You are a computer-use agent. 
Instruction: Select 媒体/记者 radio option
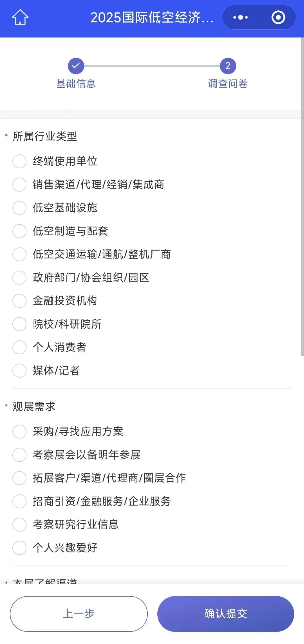tap(19, 370)
